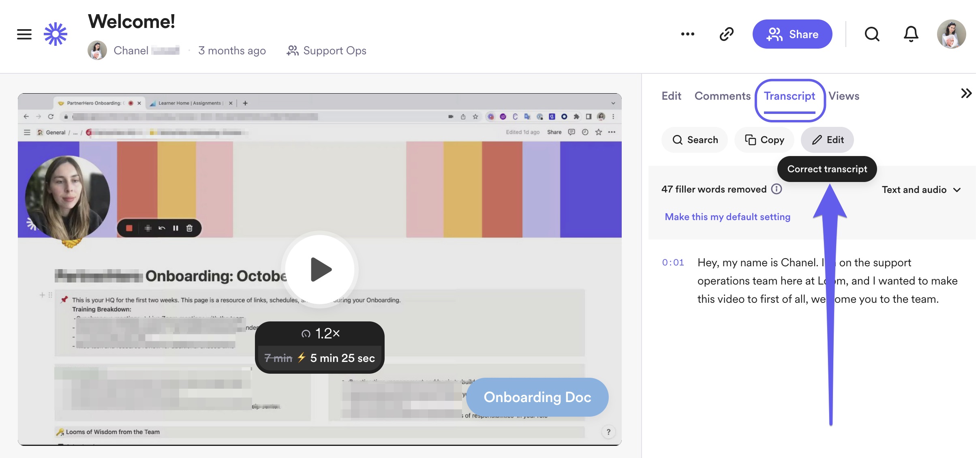980x458 pixels.
Task: Open the 1.2× playback speed selector
Action: (x=320, y=334)
